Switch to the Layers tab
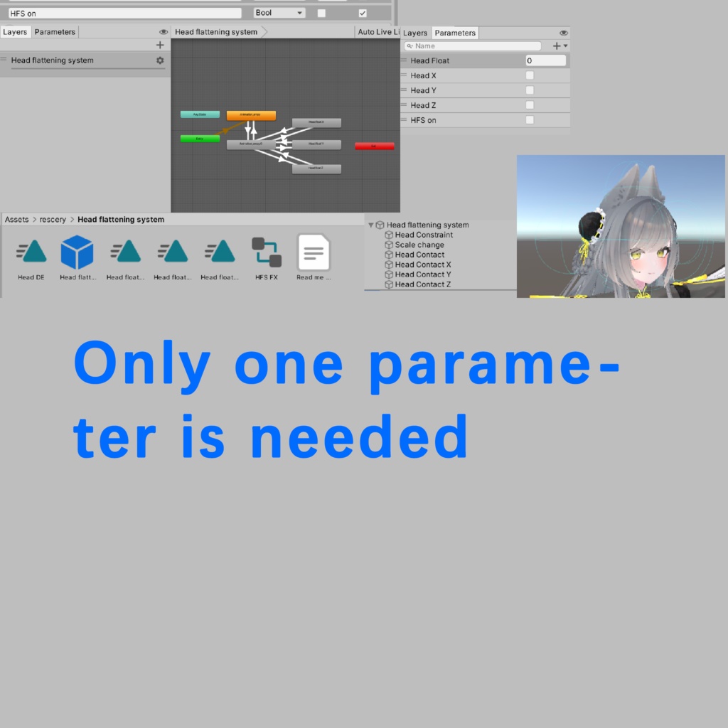728x728 pixels. point(415,33)
